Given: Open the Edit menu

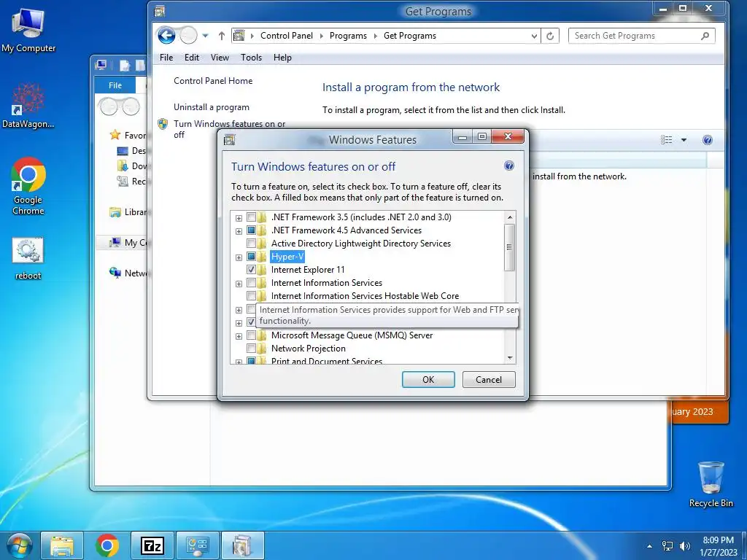Looking at the screenshot, I should point(192,58).
